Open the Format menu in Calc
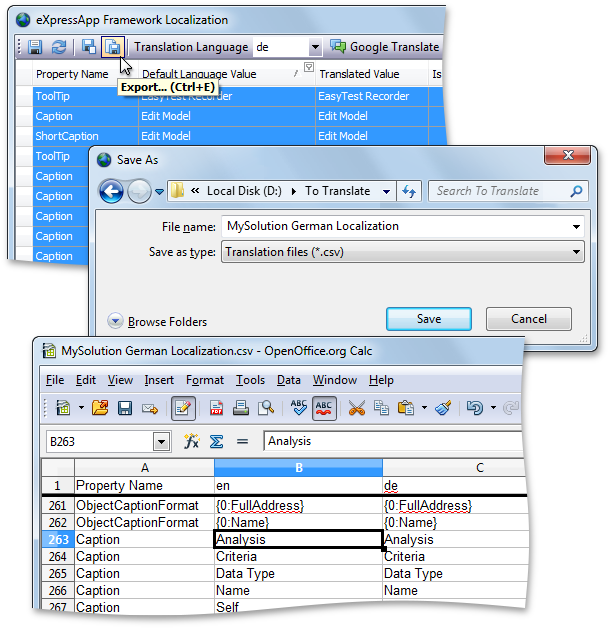Screen dimensions: 611x631 point(204,380)
